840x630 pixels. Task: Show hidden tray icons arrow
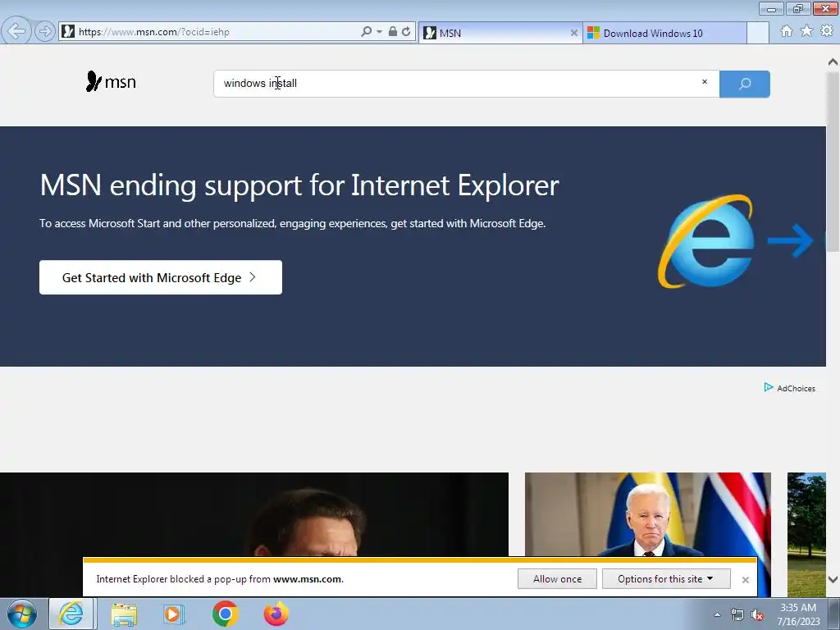click(717, 614)
